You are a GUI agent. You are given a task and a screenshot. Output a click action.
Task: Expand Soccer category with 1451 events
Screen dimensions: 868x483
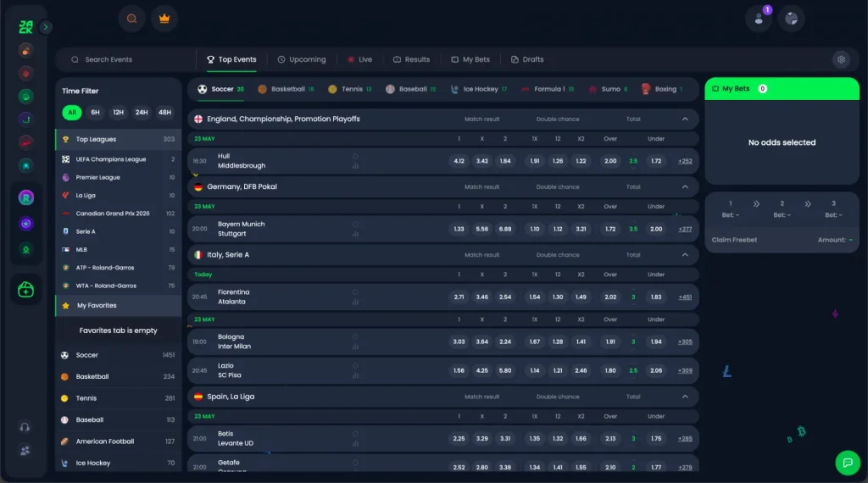(x=119, y=355)
